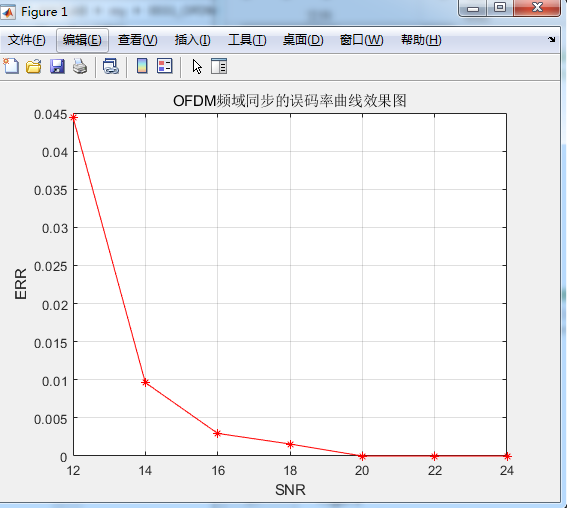This screenshot has height=508, width=567.
Task: Open the 窗口(W) menu
Action: pos(362,40)
